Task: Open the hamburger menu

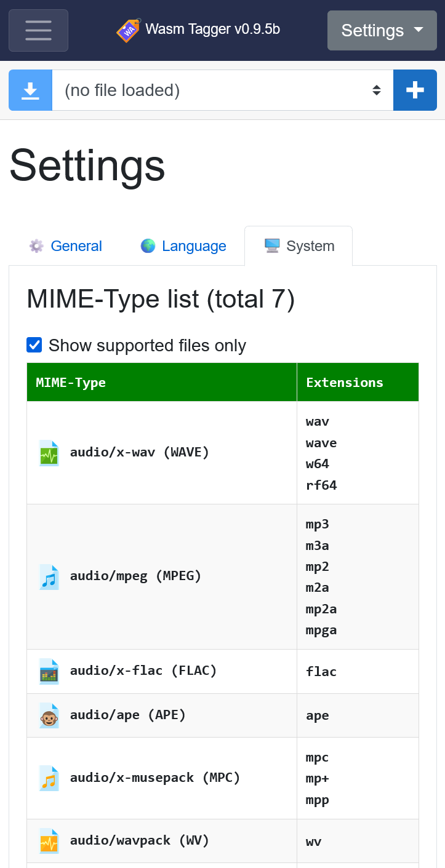Action: point(38,30)
